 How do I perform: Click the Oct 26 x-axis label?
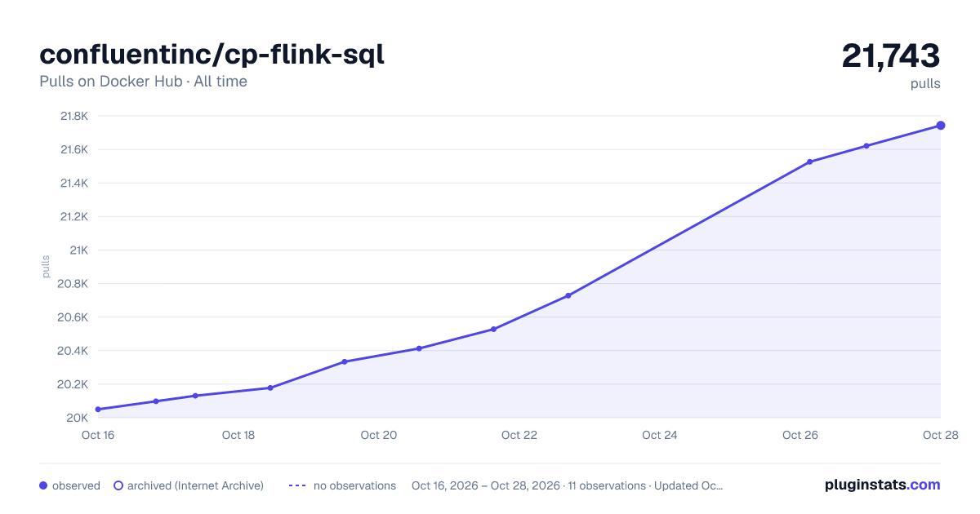[x=800, y=435]
